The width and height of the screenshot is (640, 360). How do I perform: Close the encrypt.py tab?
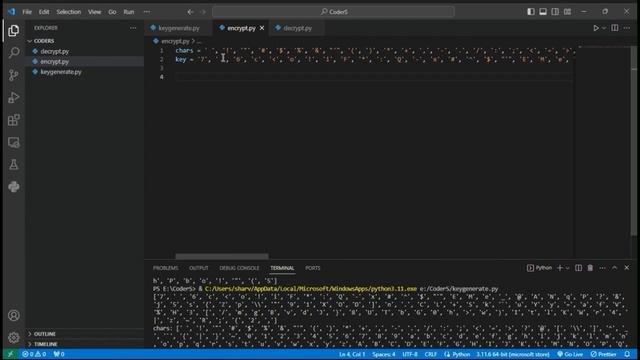coord(262,28)
